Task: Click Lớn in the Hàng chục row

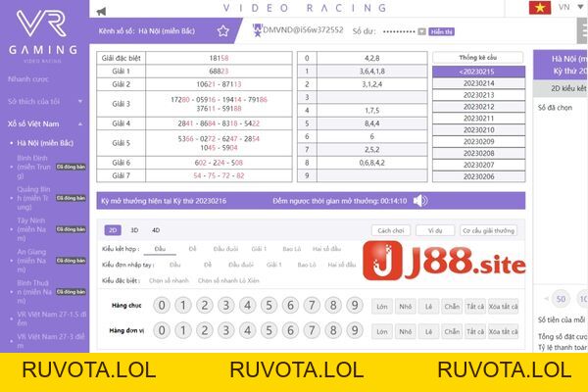Action: pyautogui.click(x=382, y=307)
